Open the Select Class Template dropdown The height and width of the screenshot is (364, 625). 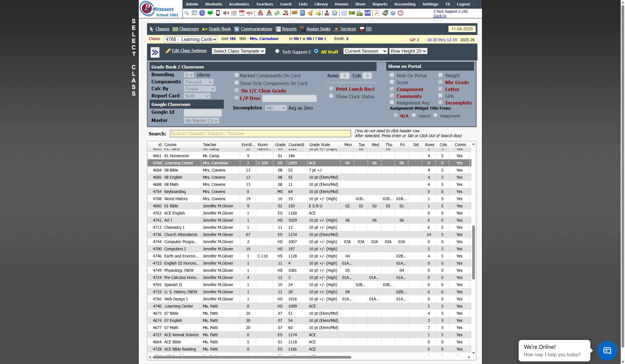point(238,51)
